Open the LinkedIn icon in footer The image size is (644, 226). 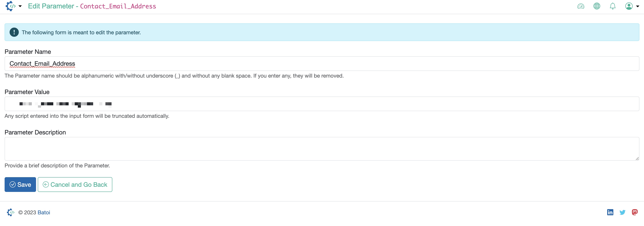click(610, 212)
